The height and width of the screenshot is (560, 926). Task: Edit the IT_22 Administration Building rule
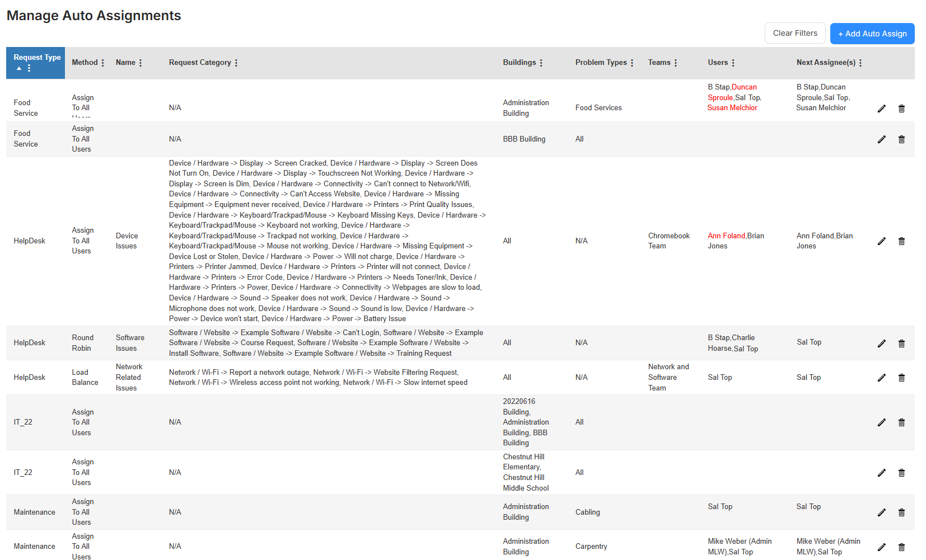(x=882, y=422)
